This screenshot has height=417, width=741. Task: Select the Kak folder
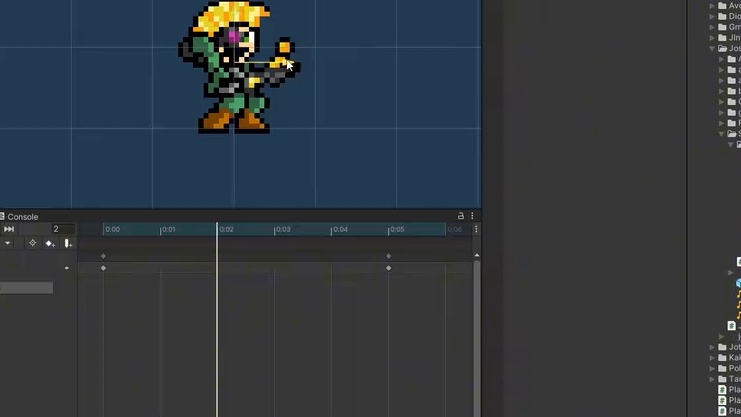pos(729,358)
